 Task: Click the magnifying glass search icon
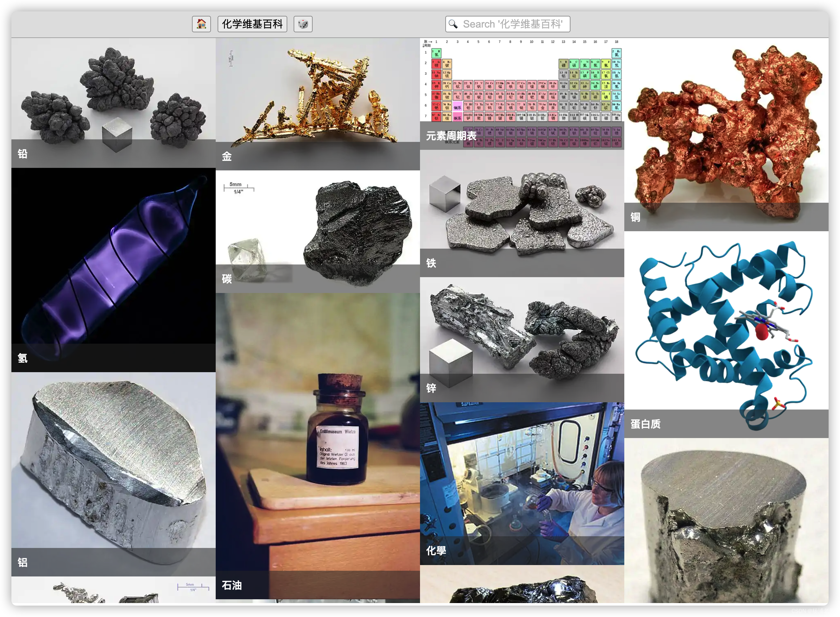pyautogui.click(x=453, y=24)
